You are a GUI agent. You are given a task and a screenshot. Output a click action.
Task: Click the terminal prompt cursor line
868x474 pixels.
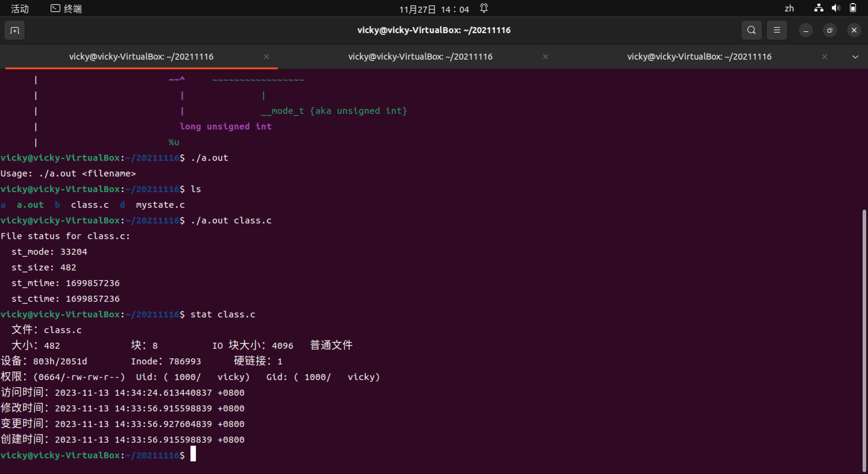[x=193, y=455]
